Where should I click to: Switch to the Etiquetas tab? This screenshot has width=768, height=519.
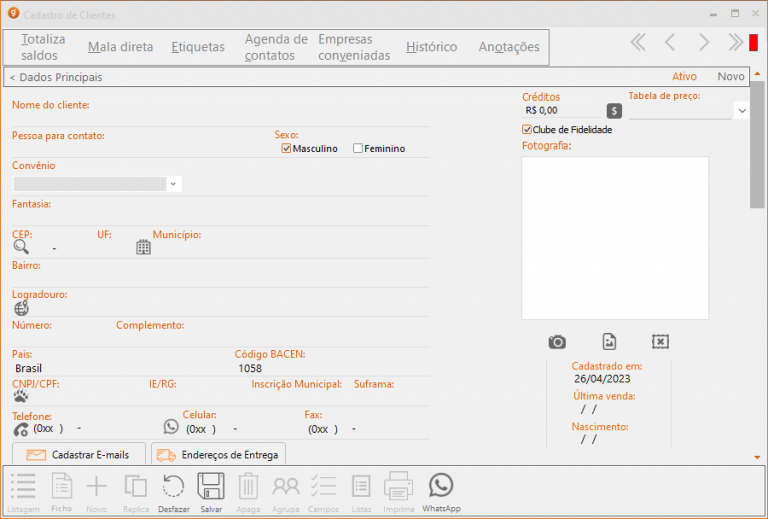tap(198, 47)
